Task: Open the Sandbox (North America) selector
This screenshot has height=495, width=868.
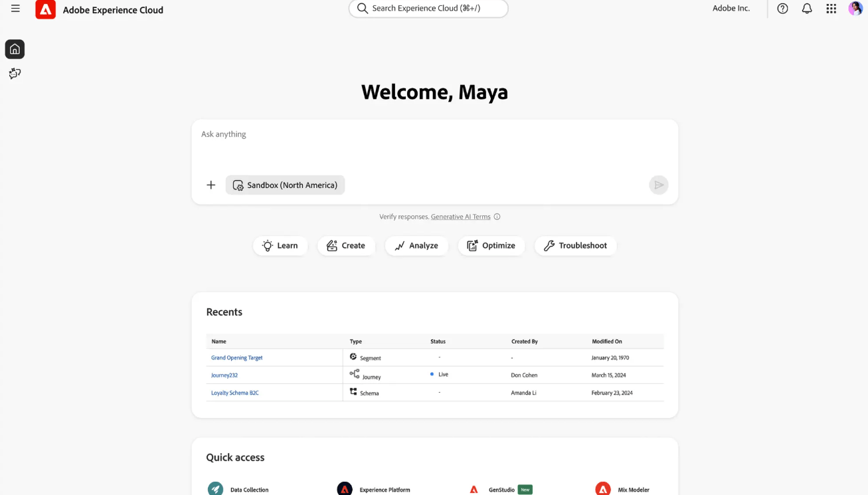Action: point(285,185)
